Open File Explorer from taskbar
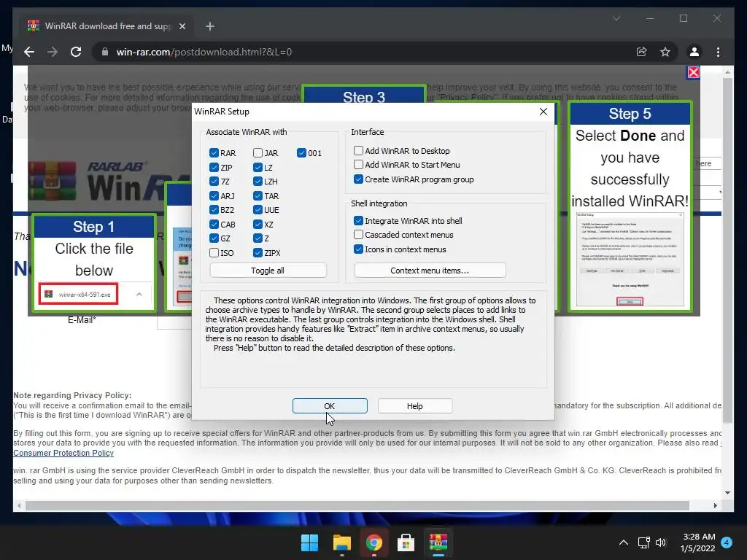This screenshot has height=560, width=747. 341,542
